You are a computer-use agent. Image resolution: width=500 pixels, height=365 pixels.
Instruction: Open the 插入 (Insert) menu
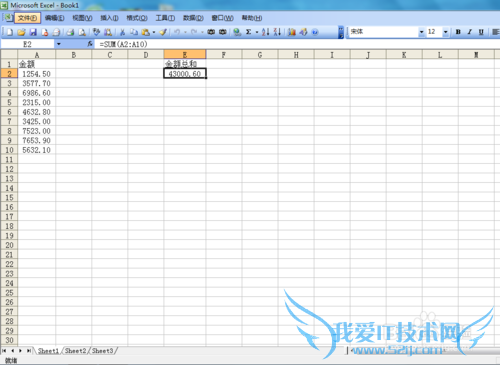pos(109,18)
